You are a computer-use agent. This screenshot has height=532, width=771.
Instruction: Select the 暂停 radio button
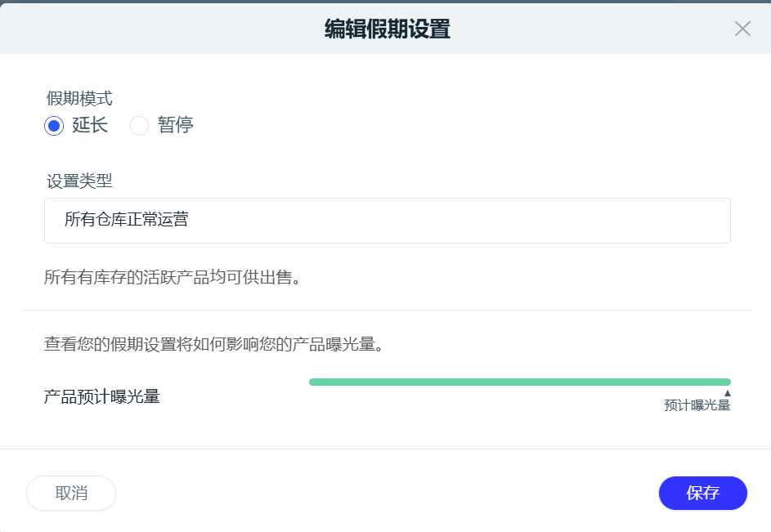tap(140, 126)
